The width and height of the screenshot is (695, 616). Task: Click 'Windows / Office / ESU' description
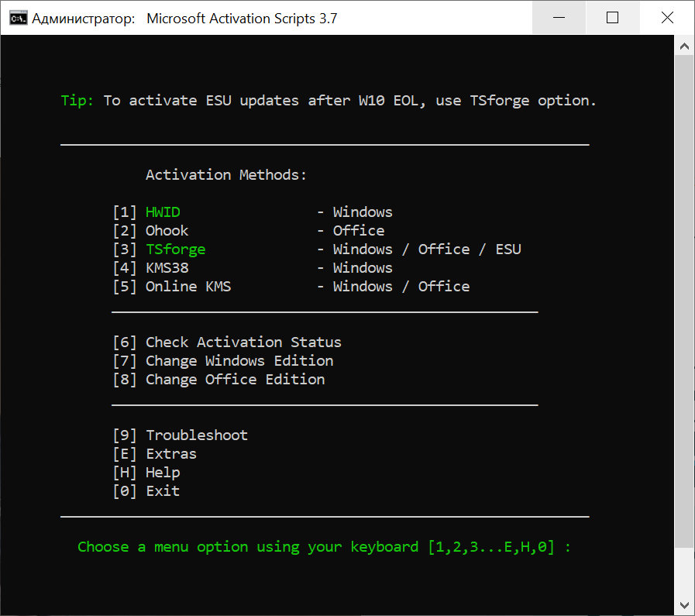coord(427,249)
